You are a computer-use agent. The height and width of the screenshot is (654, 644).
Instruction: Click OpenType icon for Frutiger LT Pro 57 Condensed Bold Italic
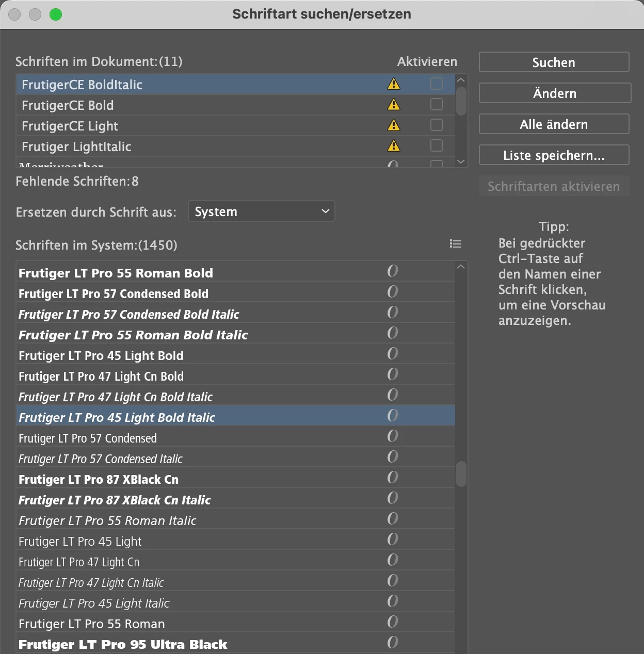393,312
